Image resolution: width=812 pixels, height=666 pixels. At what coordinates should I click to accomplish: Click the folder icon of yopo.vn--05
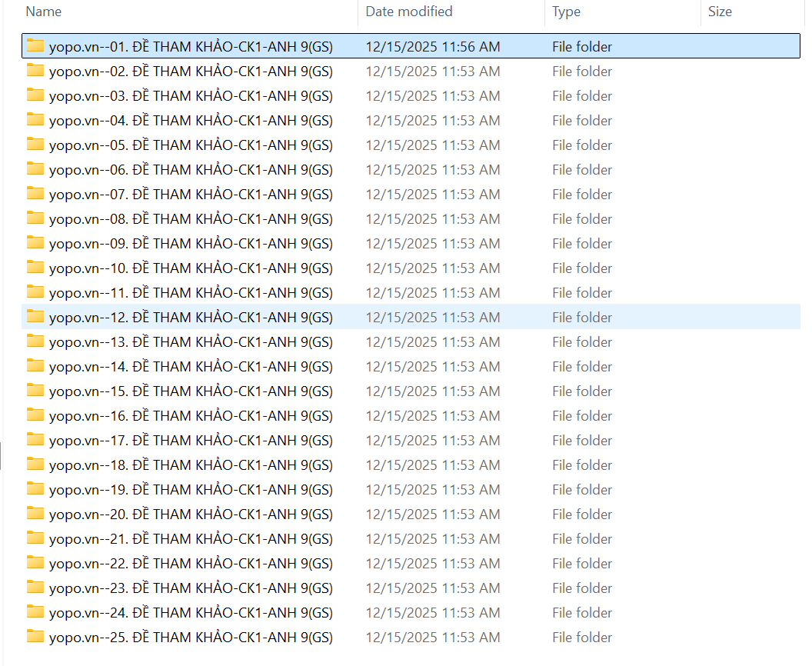point(35,145)
